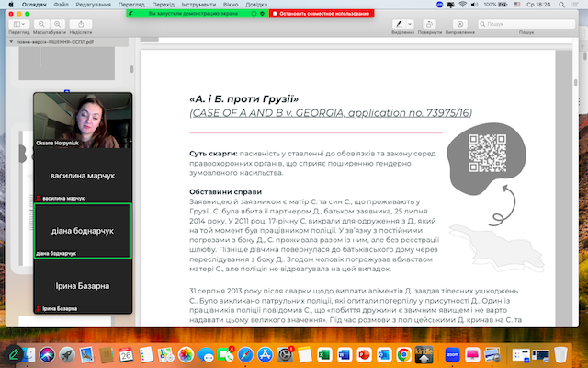
Task: Open Photos from the Dock
Action: tap(186, 354)
